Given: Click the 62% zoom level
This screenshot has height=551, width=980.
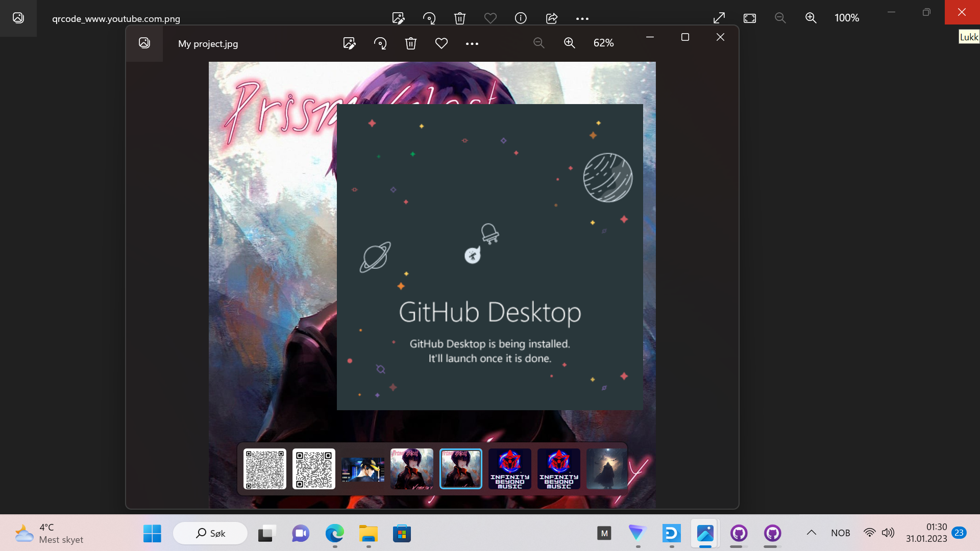Looking at the screenshot, I should click(x=603, y=43).
